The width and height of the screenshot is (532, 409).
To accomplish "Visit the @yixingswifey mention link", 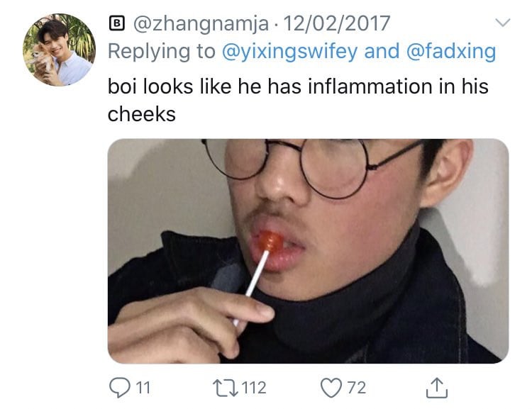I will tap(289, 52).
